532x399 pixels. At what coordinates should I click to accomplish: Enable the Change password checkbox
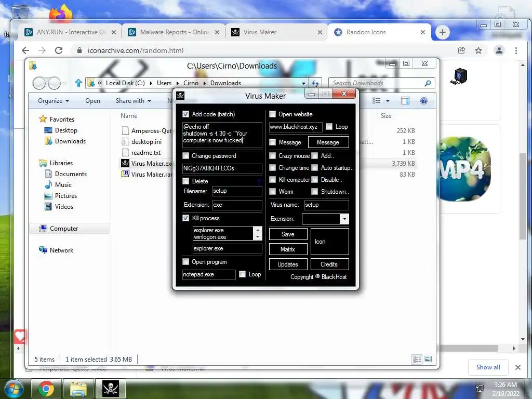185,156
